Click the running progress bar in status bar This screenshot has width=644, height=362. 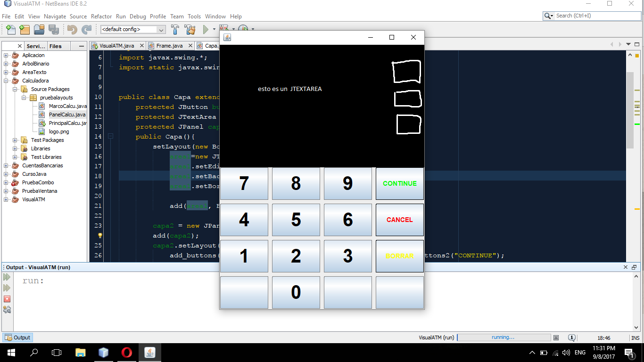click(x=504, y=337)
